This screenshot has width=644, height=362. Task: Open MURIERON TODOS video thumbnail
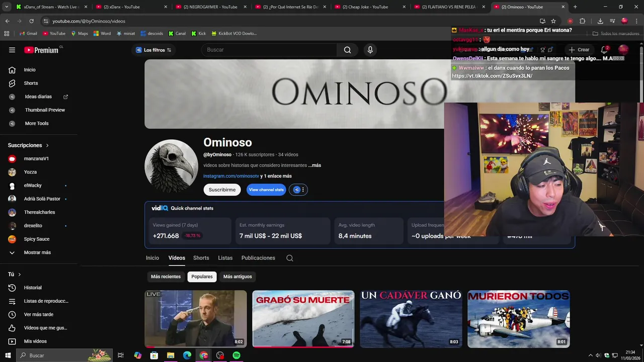[x=519, y=319]
